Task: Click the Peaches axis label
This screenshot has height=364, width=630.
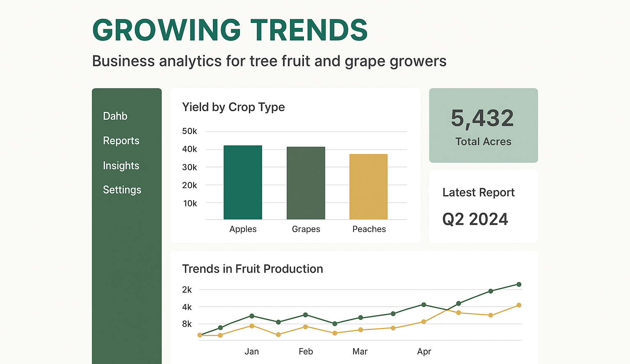Action: tap(369, 229)
